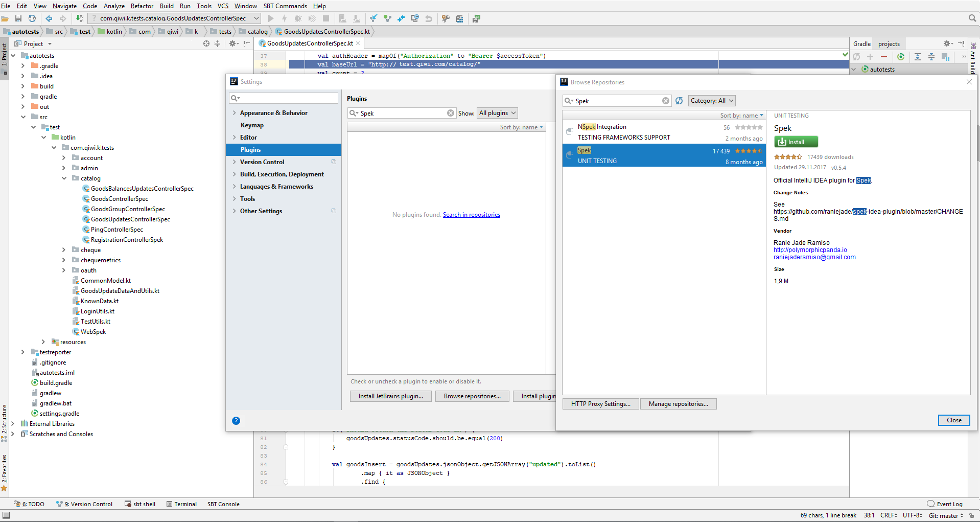
Task: Click the VCS Commit icon
Action: tap(387, 18)
